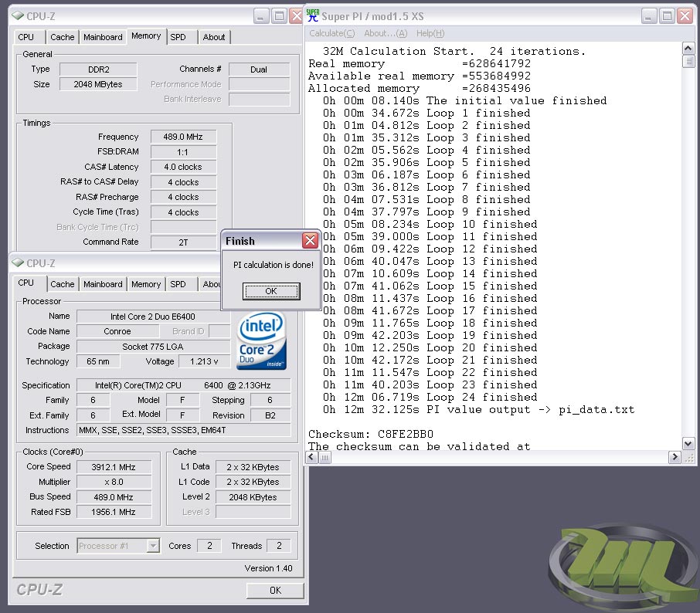700x613 pixels.
Task: Click the left arrow of Super PI horizontal scrollbar
Action: click(x=311, y=457)
